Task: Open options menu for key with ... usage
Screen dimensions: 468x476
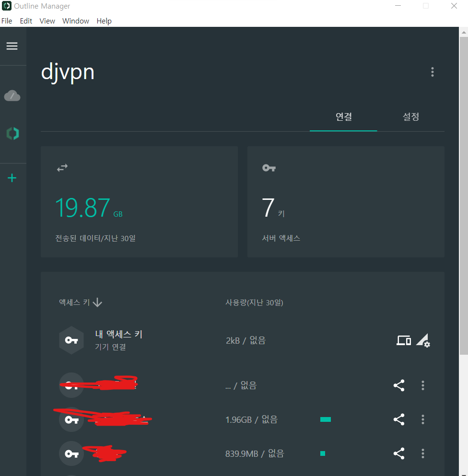Action: pyautogui.click(x=423, y=385)
